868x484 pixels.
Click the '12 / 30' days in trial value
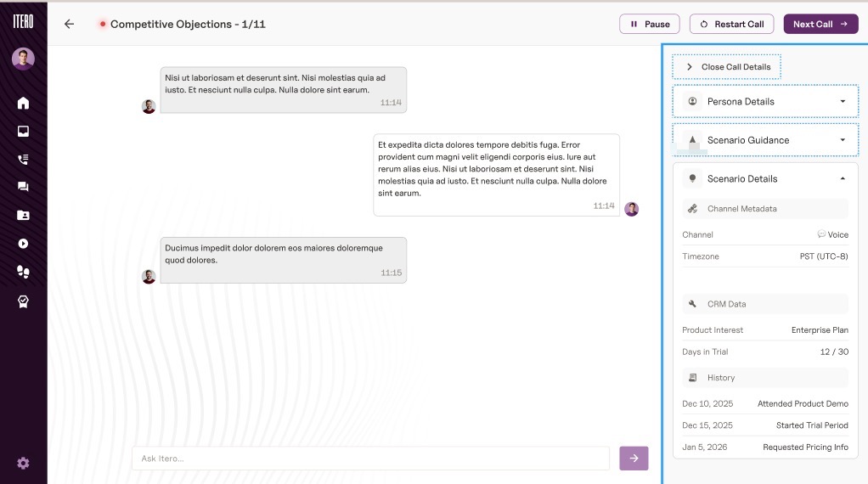coord(834,352)
